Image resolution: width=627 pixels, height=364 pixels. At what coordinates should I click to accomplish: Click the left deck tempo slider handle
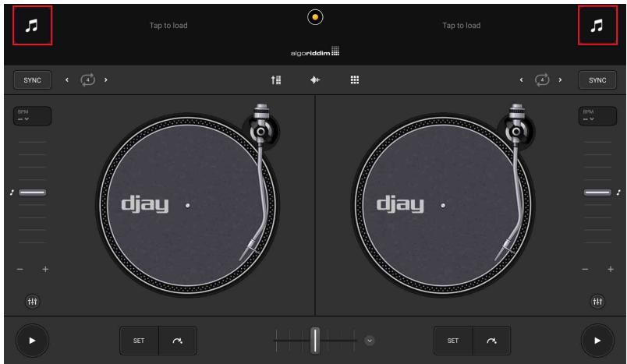(x=33, y=193)
